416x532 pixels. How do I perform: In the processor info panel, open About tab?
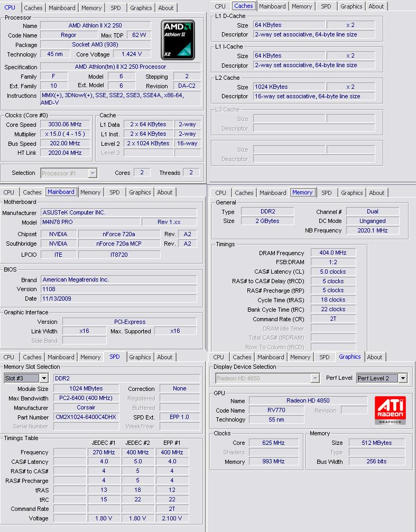point(166,8)
